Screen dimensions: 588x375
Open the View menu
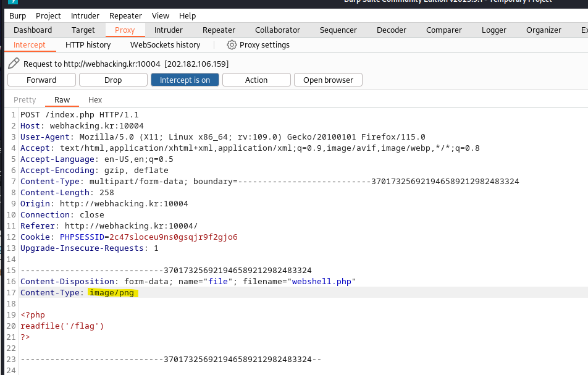(x=161, y=15)
